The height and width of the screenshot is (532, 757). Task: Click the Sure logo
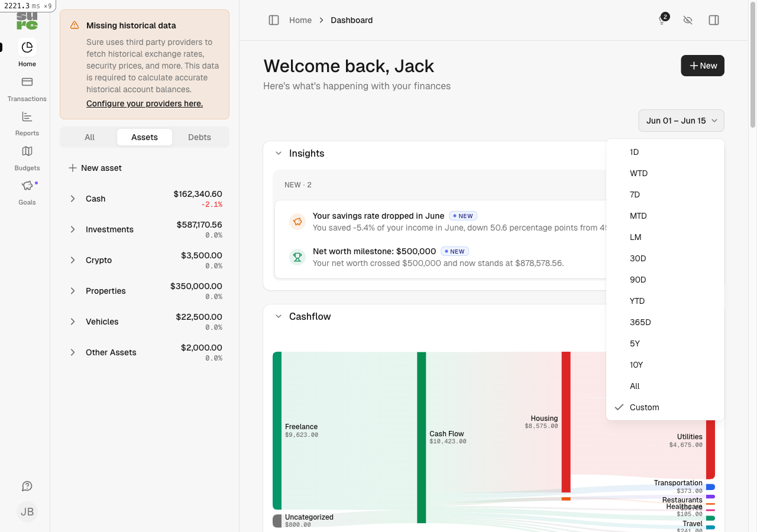(27, 21)
